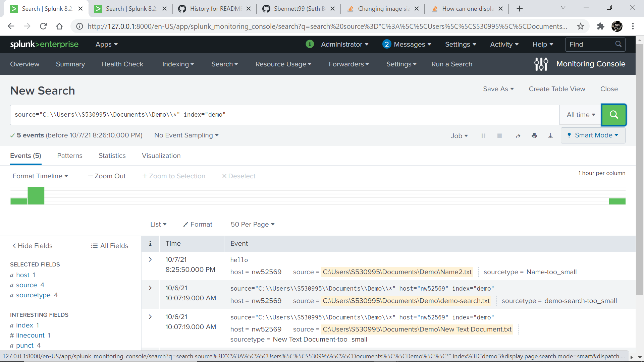644x362 pixels.
Task: Open the Format Timeline dropdown
Action: [40, 176]
